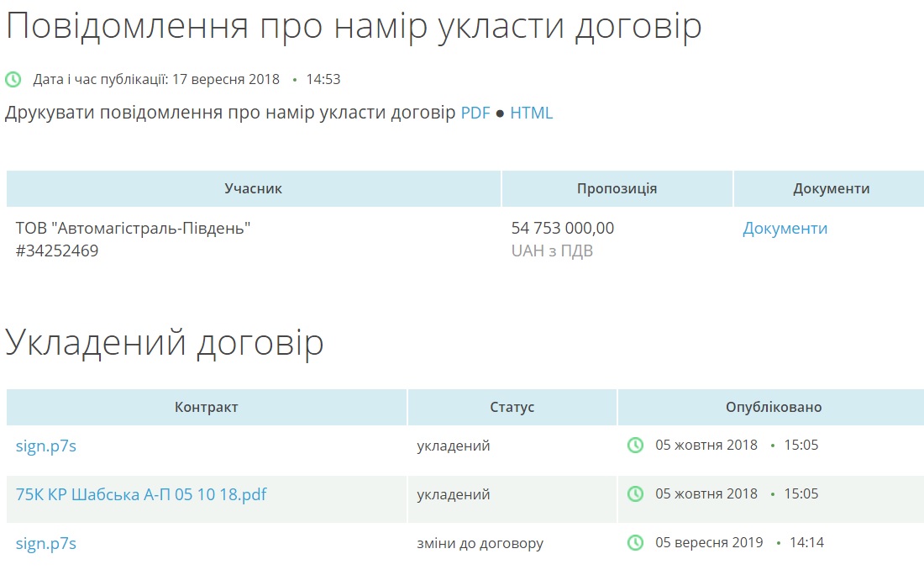Download sign.p7s with укладений status
Viewport: 924px width, 575px height.
[46, 446]
